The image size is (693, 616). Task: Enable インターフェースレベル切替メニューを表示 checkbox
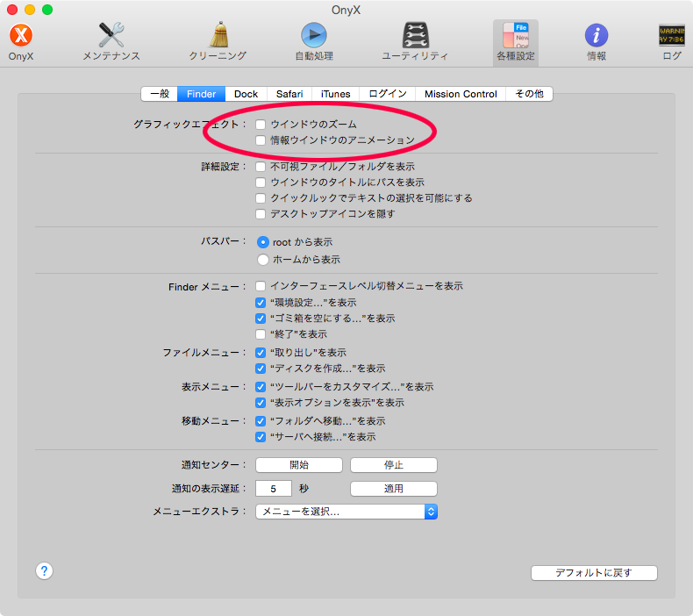[261, 286]
